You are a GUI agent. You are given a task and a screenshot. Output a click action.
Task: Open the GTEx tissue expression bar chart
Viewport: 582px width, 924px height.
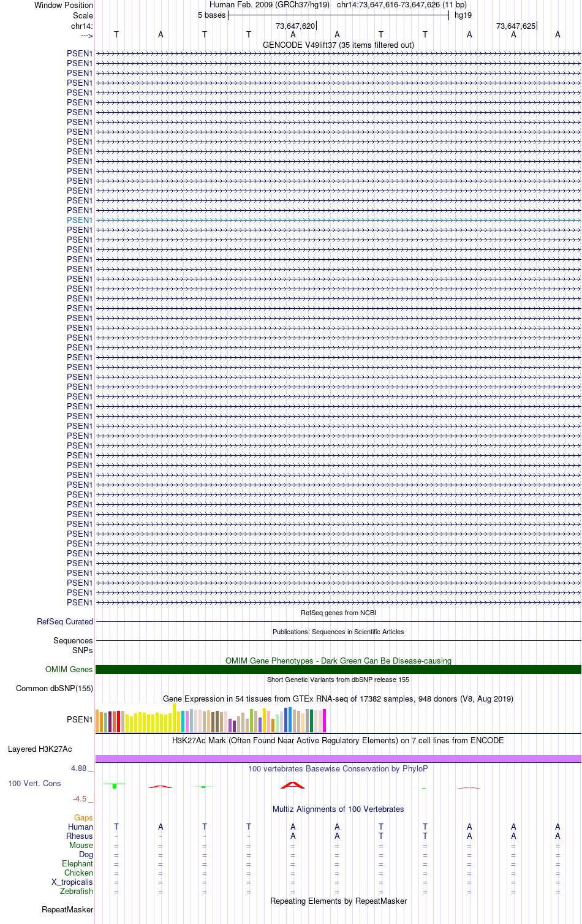click(x=211, y=718)
